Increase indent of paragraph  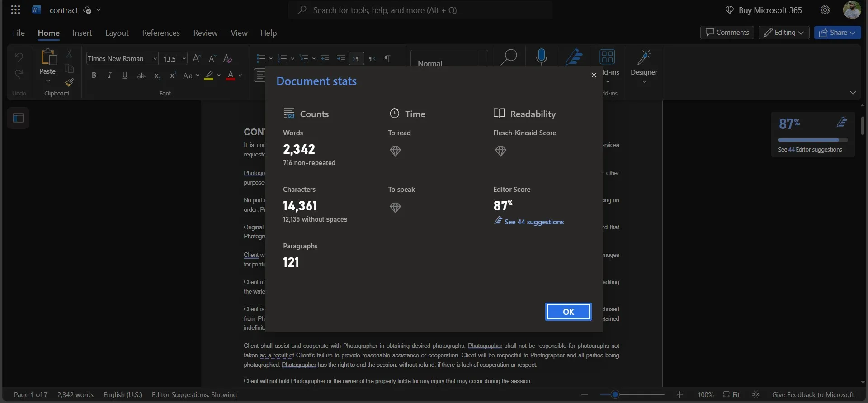coord(341,59)
